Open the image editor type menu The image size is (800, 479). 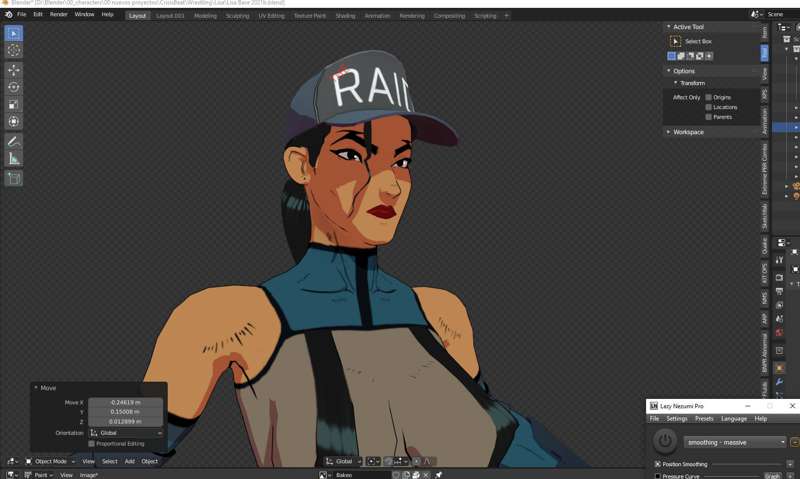coord(11,475)
